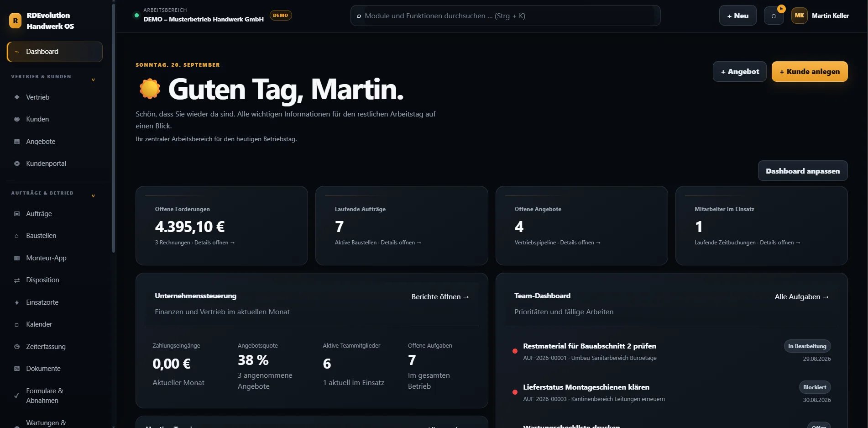Collapse the Aufträge & Betrieb section
This screenshot has height=428, width=868.
(93, 196)
